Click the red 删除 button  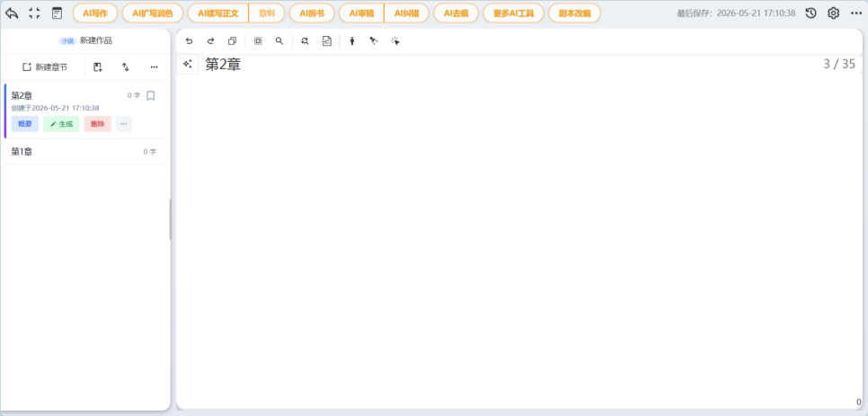[97, 124]
